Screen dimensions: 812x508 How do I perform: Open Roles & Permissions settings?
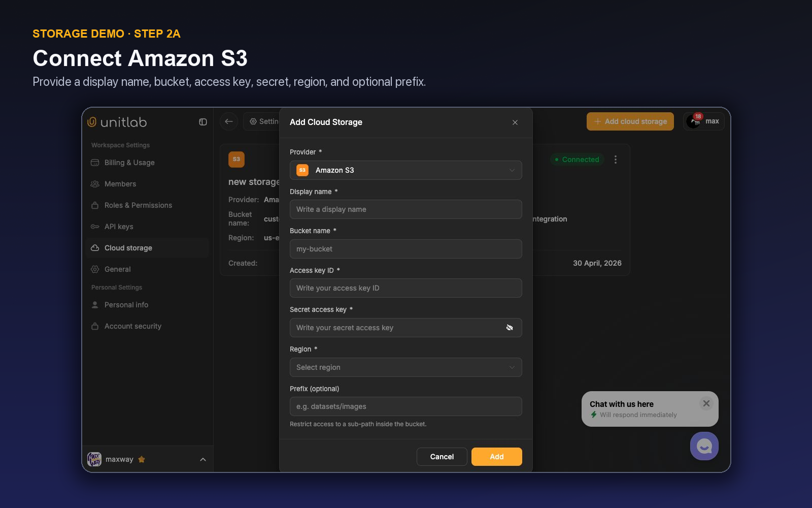click(147, 205)
